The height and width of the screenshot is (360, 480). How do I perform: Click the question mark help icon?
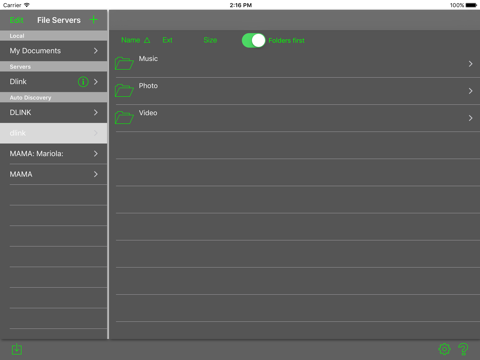tap(463, 349)
